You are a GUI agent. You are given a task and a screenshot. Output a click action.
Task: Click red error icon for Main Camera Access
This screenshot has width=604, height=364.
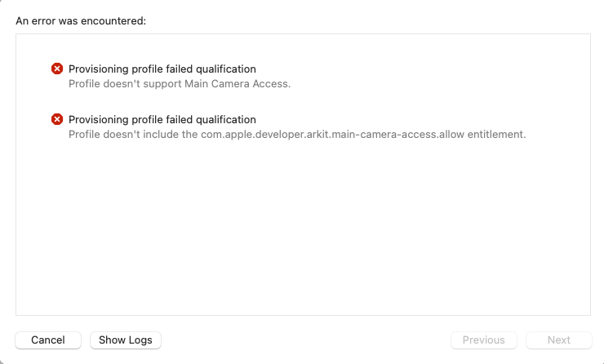tap(57, 69)
